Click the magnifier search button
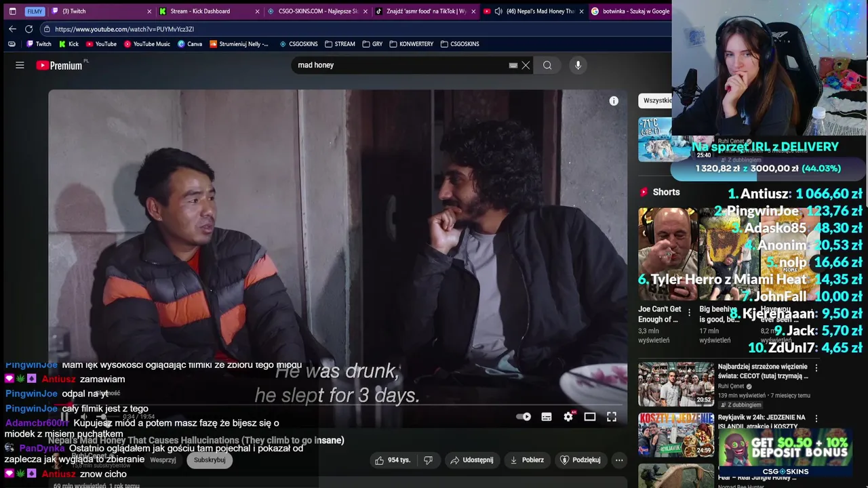The height and width of the screenshot is (488, 868). 547,65
